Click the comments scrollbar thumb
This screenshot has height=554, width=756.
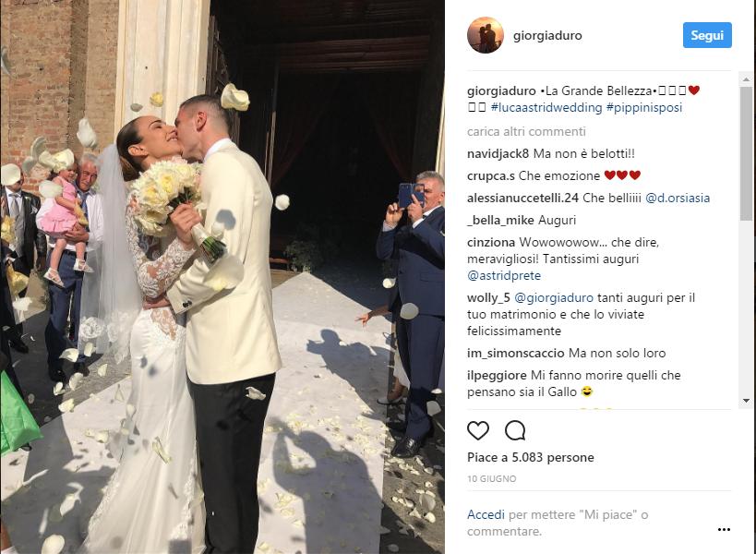[x=746, y=154]
